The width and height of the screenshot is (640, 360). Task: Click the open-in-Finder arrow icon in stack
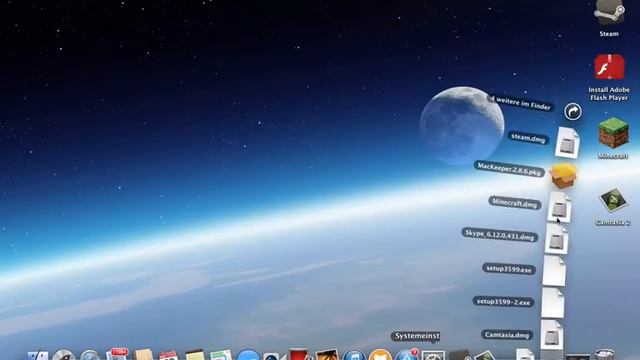click(573, 111)
